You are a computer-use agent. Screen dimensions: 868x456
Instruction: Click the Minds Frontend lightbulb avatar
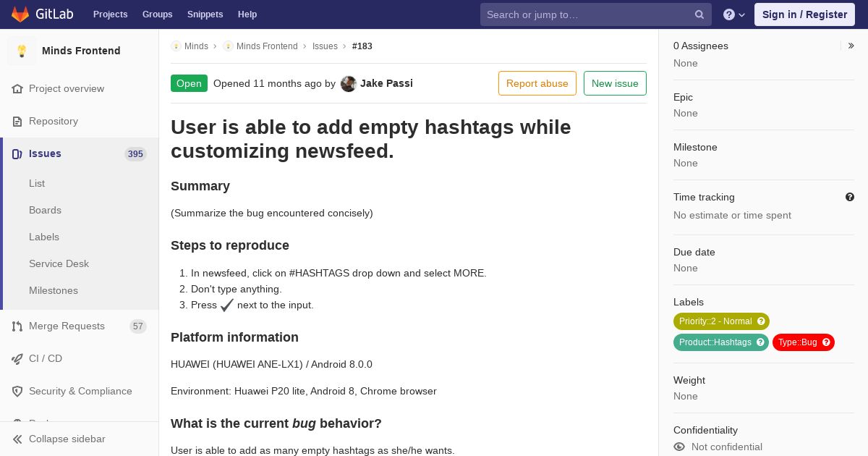[x=22, y=51]
